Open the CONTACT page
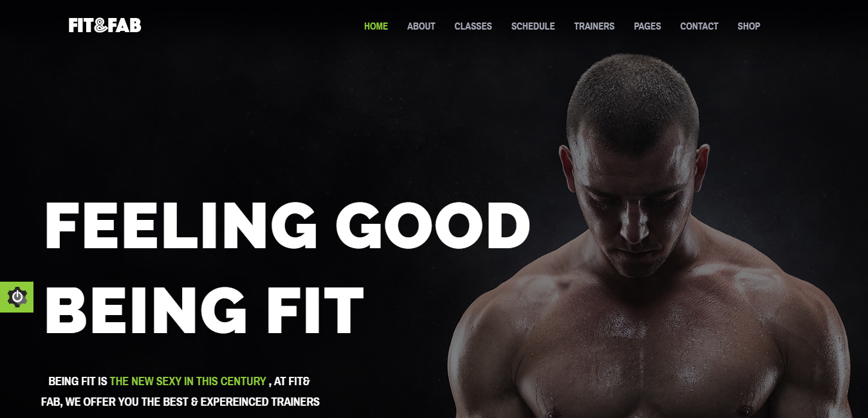Image resolution: width=868 pixels, height=418 pixels. click(x=699, y=26)
